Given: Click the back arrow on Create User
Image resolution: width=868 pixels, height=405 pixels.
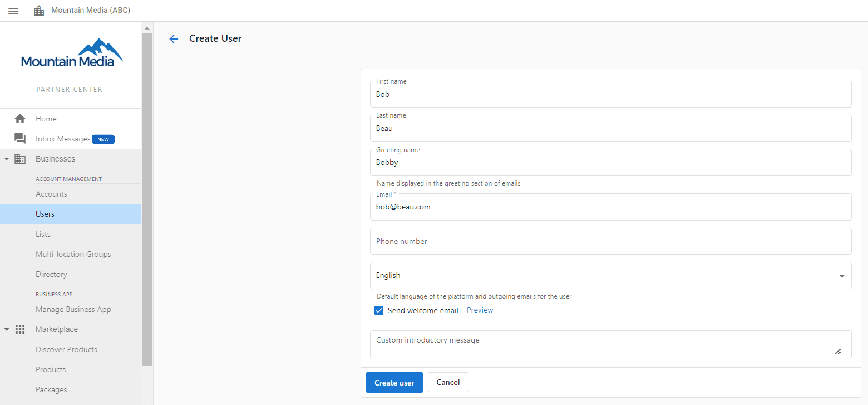Looking at the screenshot, I should [x=174, y=38].
